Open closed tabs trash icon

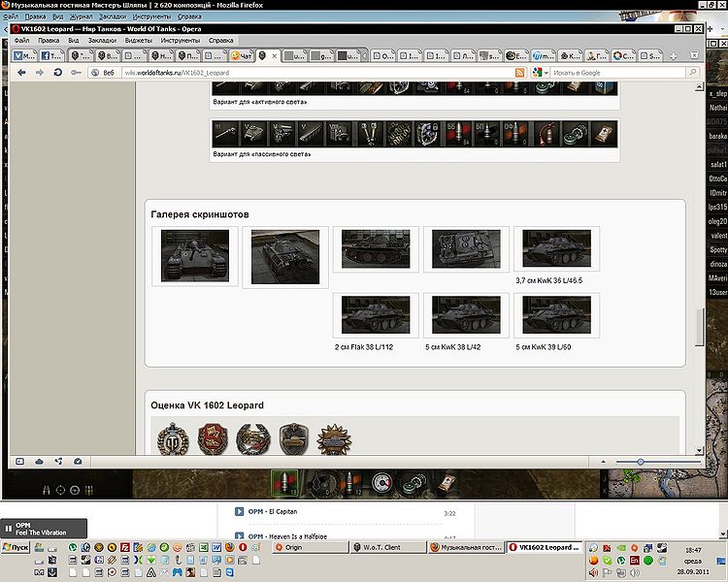point(694,55)
